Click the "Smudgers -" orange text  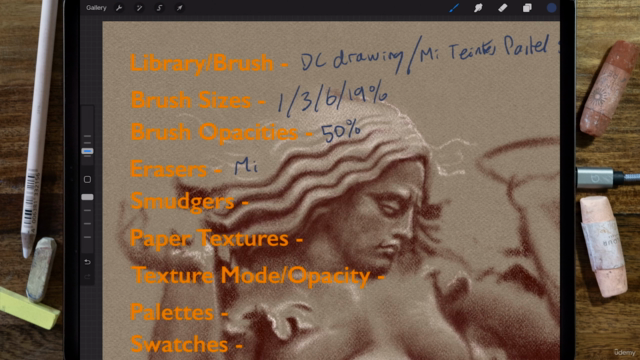pos(189,202)
